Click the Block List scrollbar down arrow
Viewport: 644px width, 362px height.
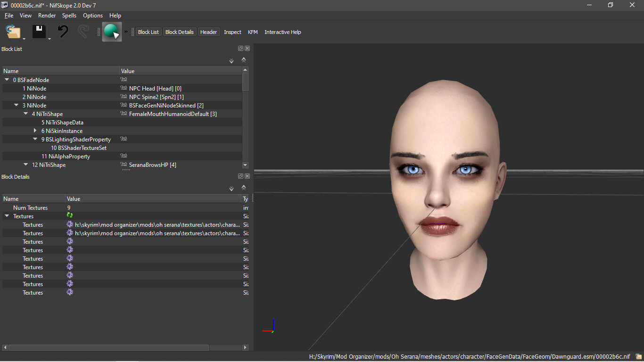tap(245, 165)
